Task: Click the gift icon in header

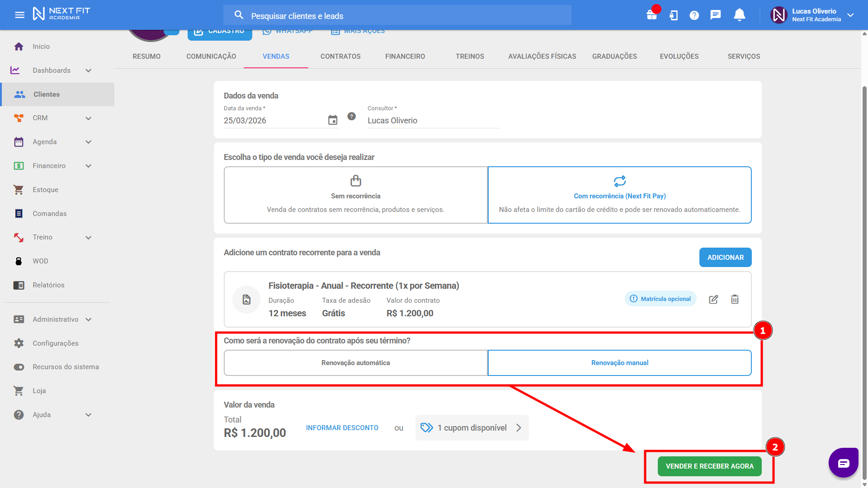Action: [651, 15]
